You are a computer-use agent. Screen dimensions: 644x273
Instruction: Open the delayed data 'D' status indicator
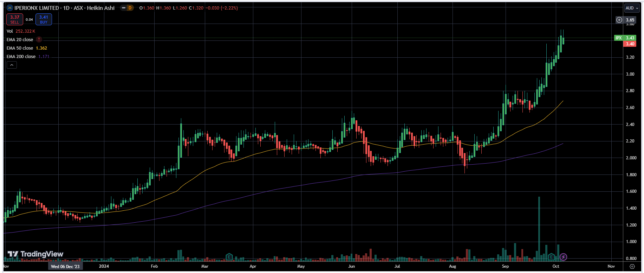pyautogui.click(x=130, y=8)
